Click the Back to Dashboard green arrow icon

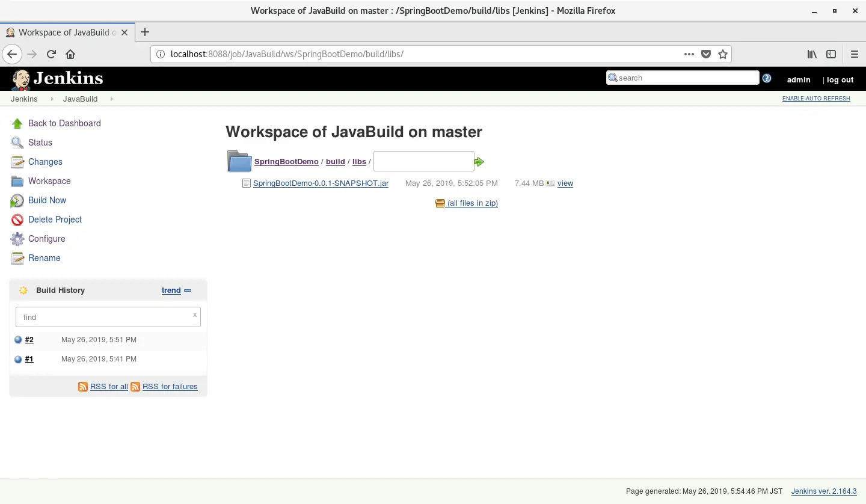[x=17, y=123]
